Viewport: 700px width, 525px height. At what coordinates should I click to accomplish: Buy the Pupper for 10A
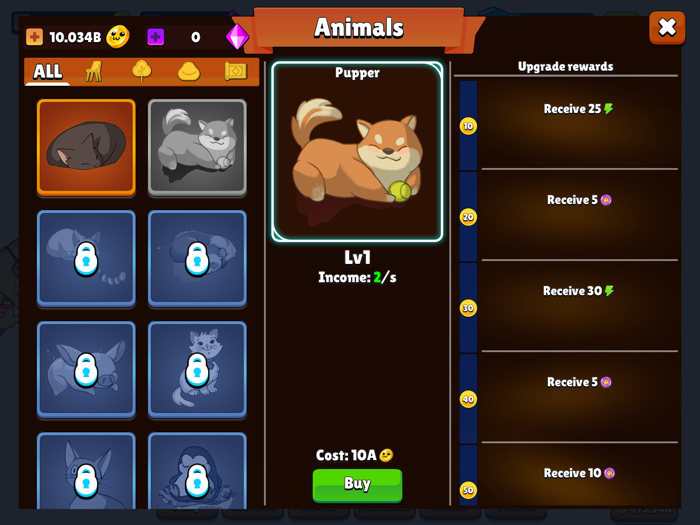(358, 485)
